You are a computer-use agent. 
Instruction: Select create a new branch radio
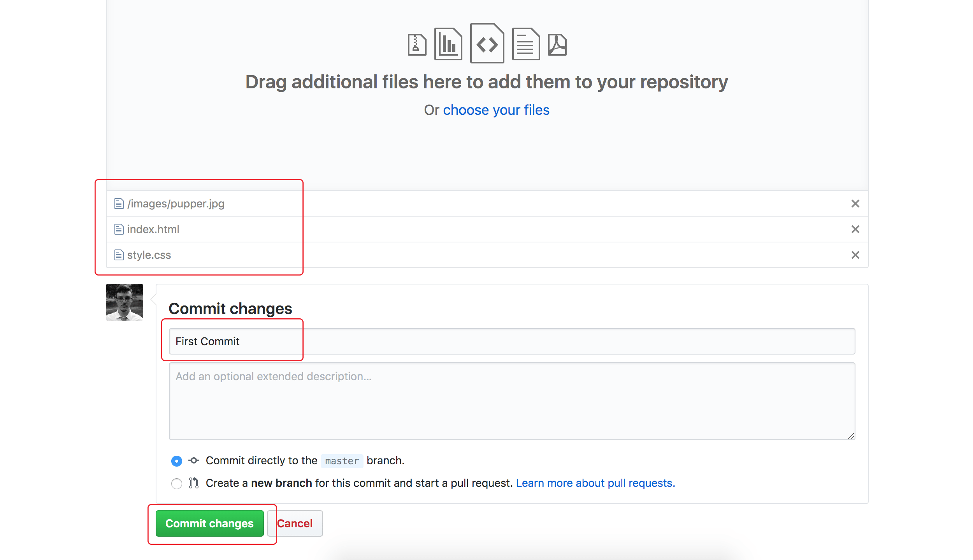tap(177, 483)
